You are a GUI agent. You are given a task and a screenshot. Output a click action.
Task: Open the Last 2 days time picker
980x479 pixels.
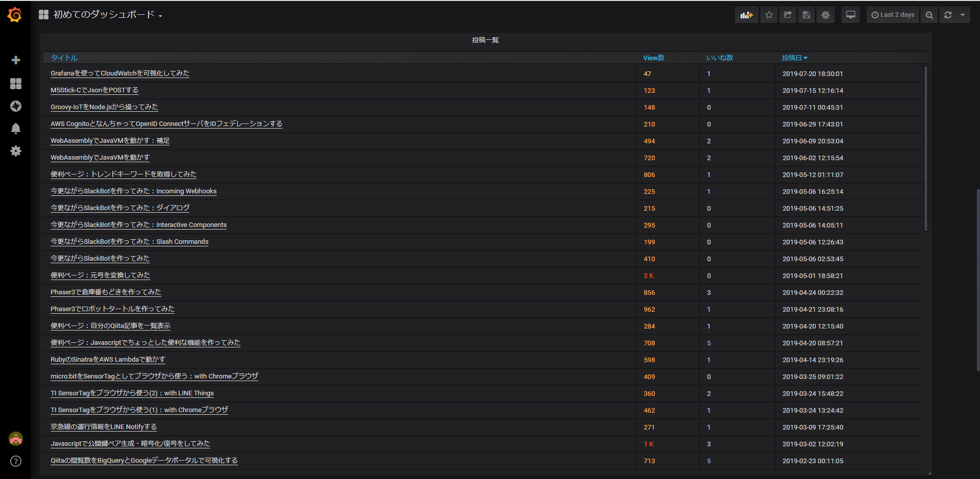893,15
